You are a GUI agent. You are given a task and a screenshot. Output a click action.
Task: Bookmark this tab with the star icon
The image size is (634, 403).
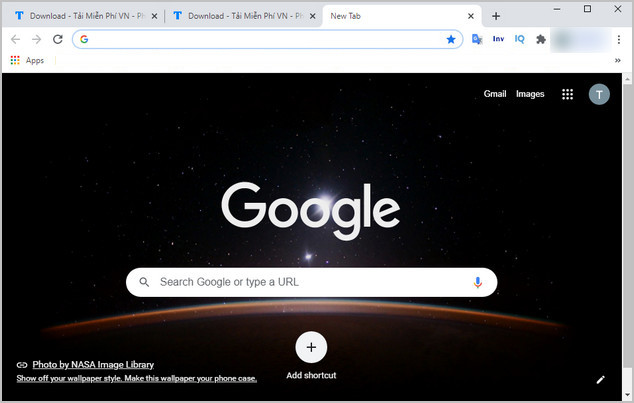pyautogui.click(x=451, y=39)
